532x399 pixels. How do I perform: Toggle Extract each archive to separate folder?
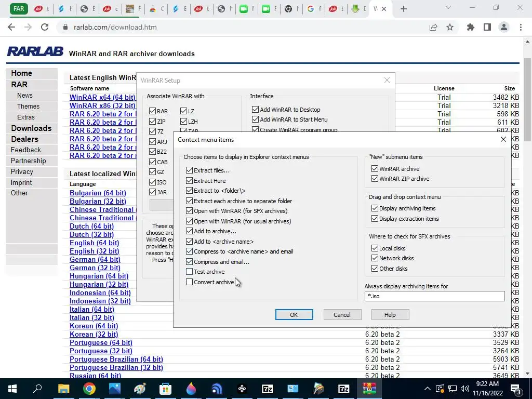tap(189, 201)
